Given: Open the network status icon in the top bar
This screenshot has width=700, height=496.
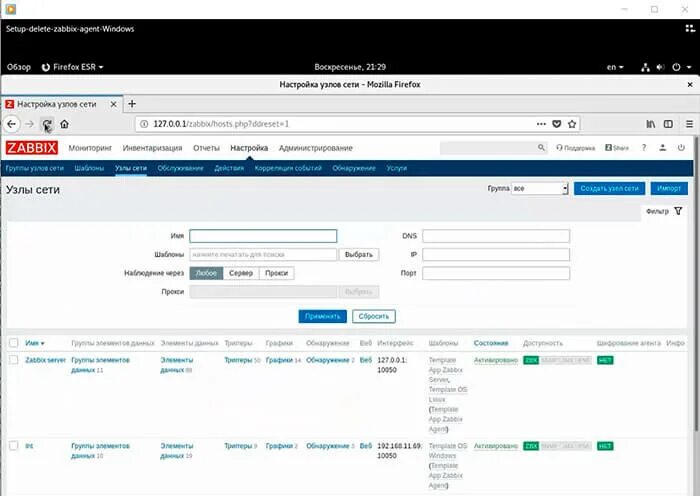Looking at the screenshot, I should [645, 67].
